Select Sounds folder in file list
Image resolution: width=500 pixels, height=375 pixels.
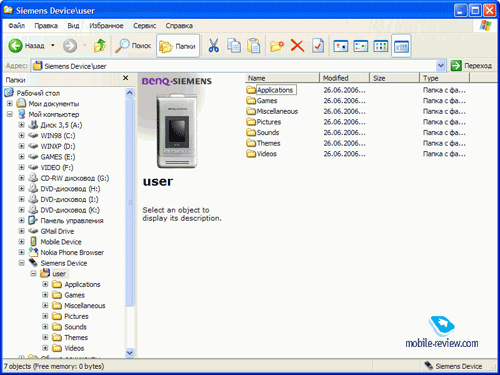pyautogui.click(x=268, y=133)
